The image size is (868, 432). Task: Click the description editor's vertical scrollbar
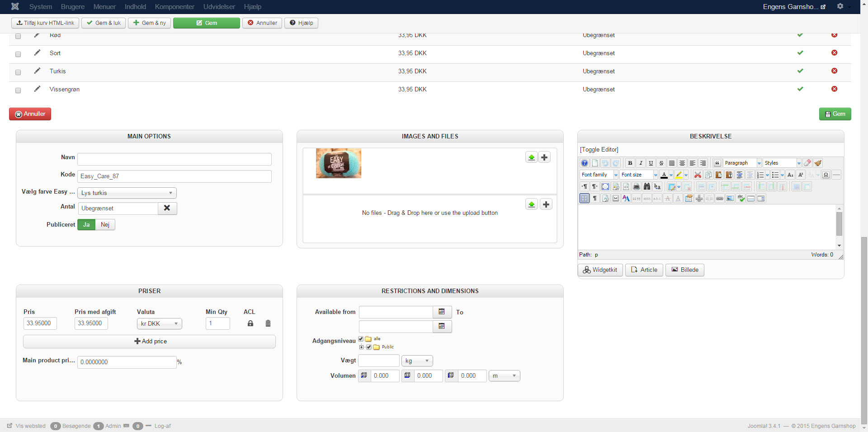tap(839, 227)
